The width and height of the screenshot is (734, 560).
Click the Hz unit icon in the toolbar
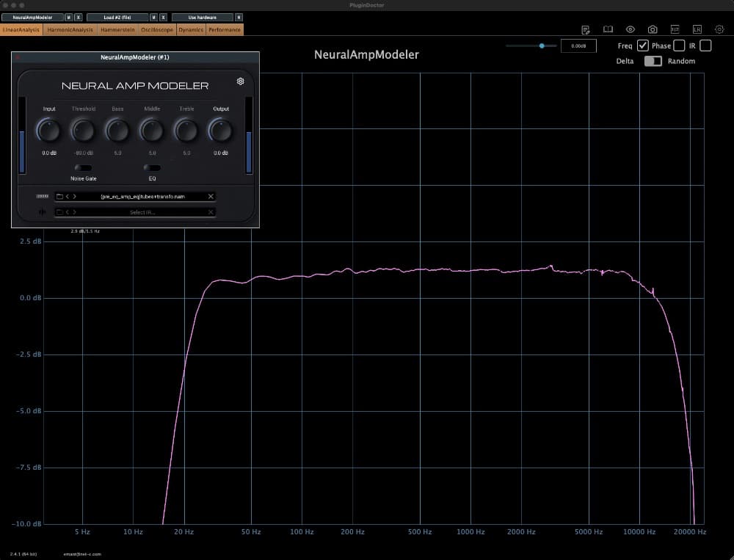[x=675, y=29]
